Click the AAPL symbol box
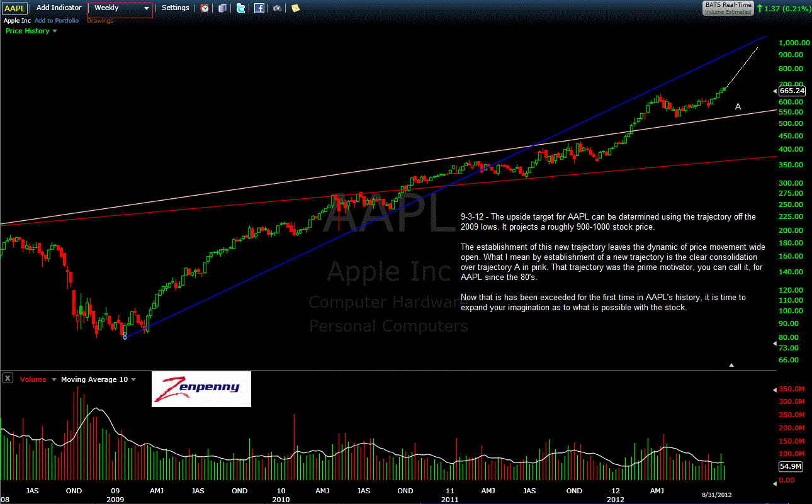The image size is (812, 504). pyautogui.click(x=14, y=8)
